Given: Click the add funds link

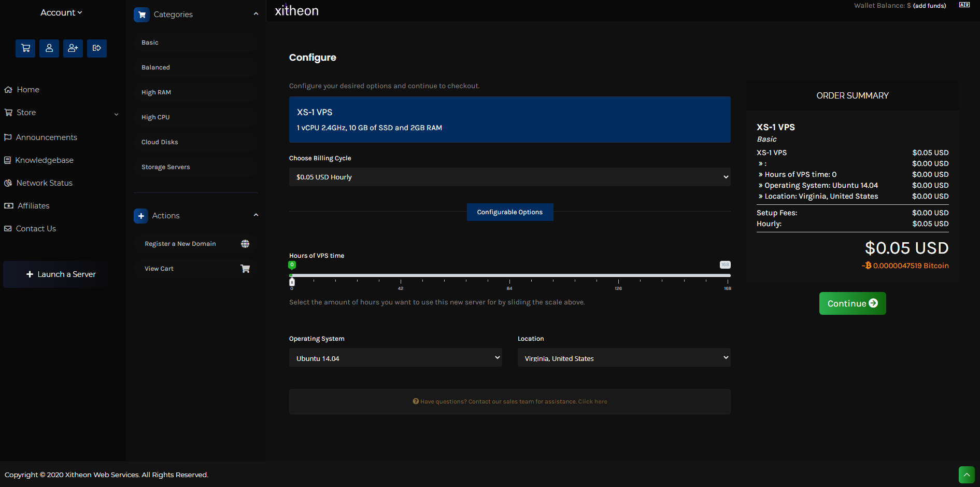Looking at the screenshot, I should [929, 6].
